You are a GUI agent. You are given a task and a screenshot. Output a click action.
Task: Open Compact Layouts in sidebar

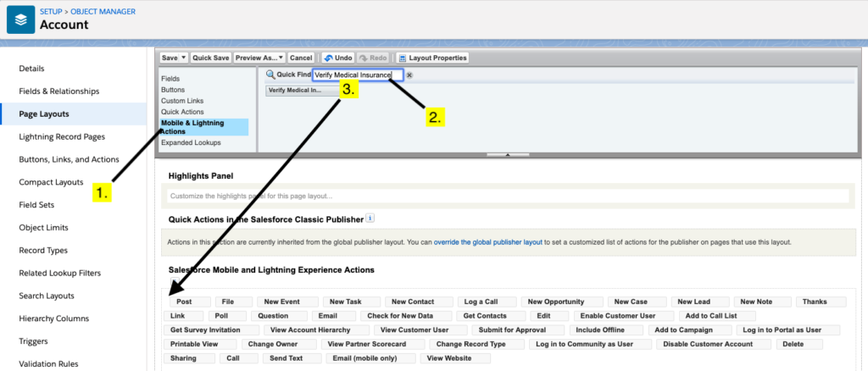click(x=51, y=182)
